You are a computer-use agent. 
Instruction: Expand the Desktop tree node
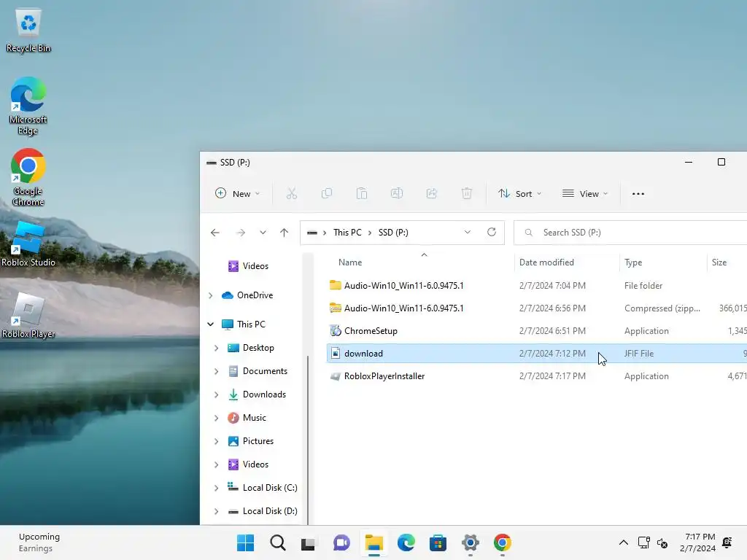pos(216,348)
